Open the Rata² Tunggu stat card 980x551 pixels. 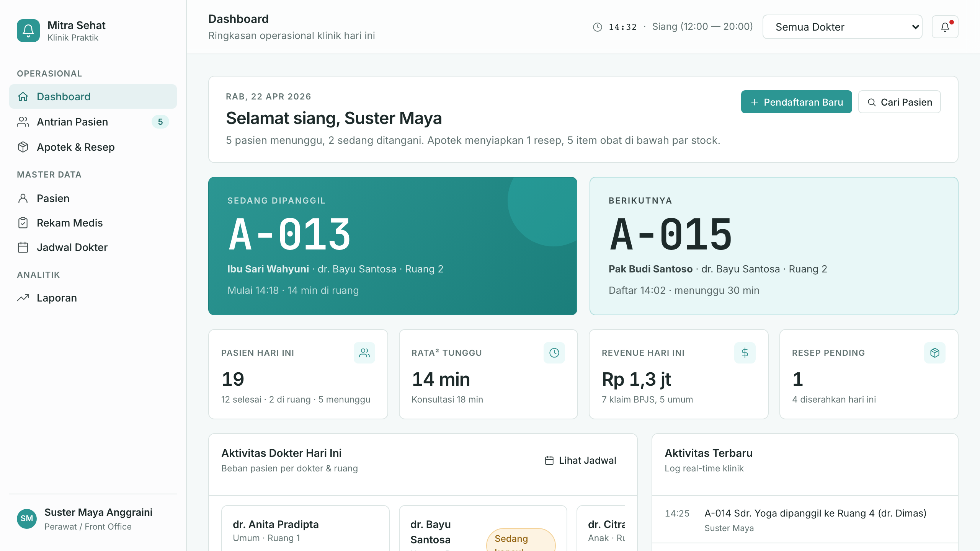(x=488, y=374)
